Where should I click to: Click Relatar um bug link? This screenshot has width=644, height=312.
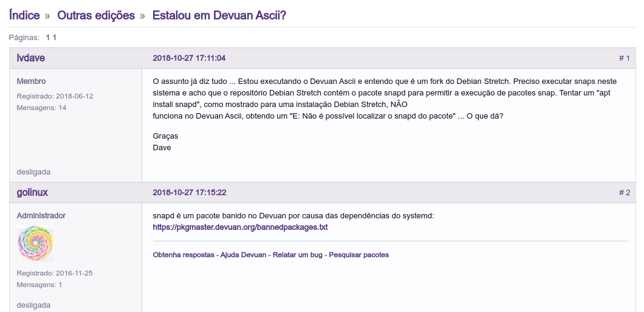point(298,255)
